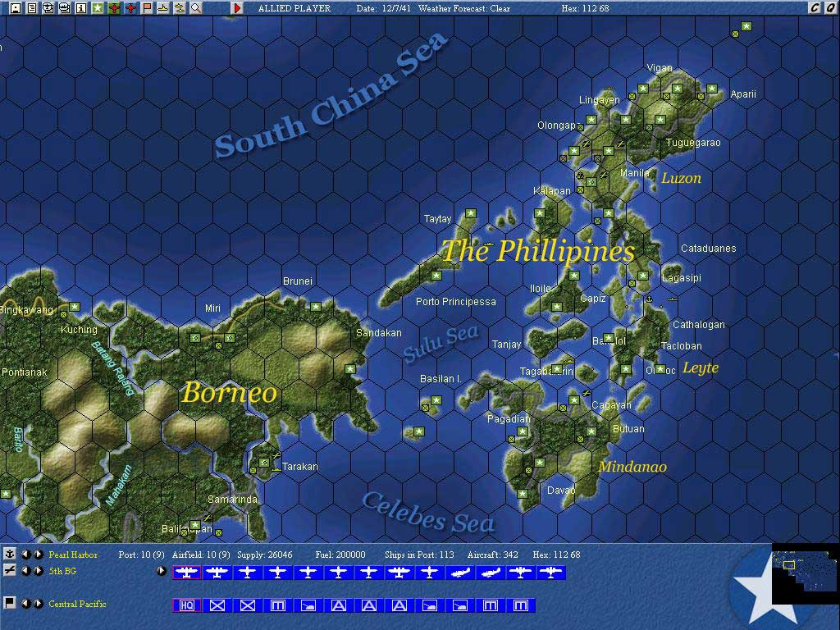Image resolution: width=840 pixels, height=630 pixels.
Task: Click the 'Weather Forecast: Clear' text
Action: click(x=464, y=8)
